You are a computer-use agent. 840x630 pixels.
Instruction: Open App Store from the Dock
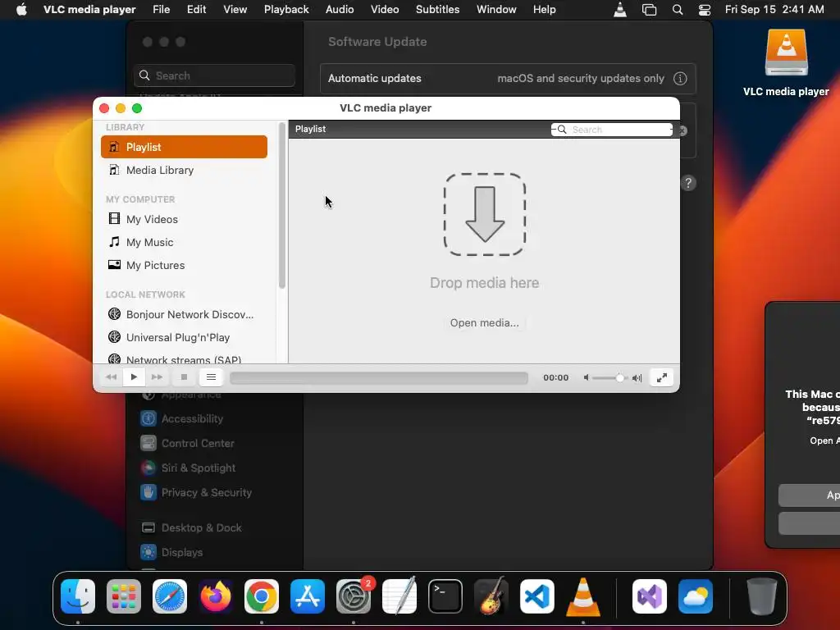[x=308, y=596]
